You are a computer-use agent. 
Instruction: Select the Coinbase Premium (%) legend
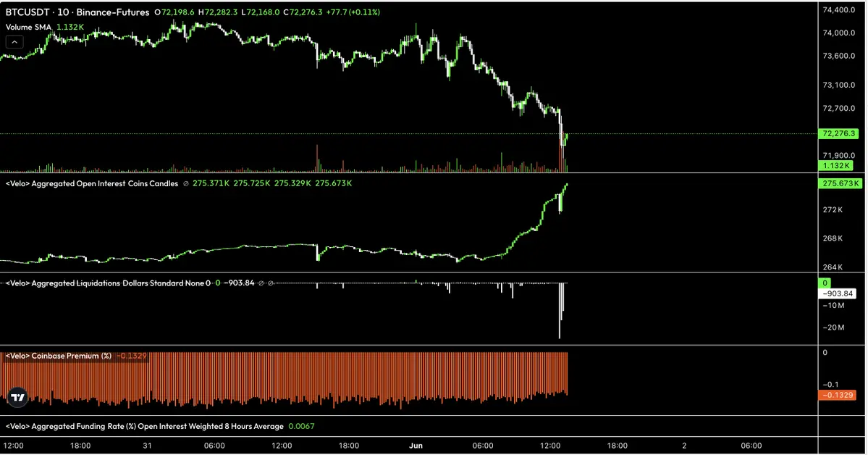(58, 356)
